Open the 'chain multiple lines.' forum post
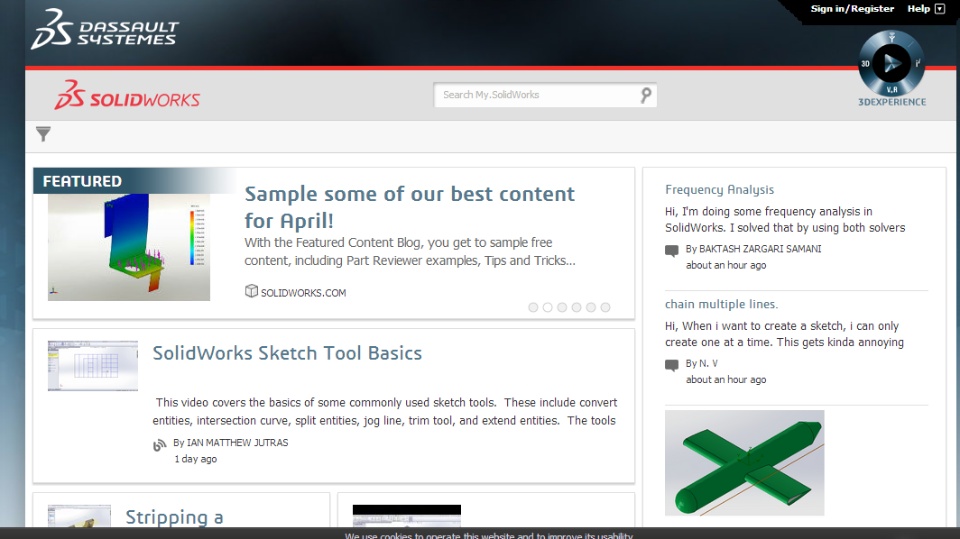The height and width of the screenshot is (539, 960). click(721, 304)
